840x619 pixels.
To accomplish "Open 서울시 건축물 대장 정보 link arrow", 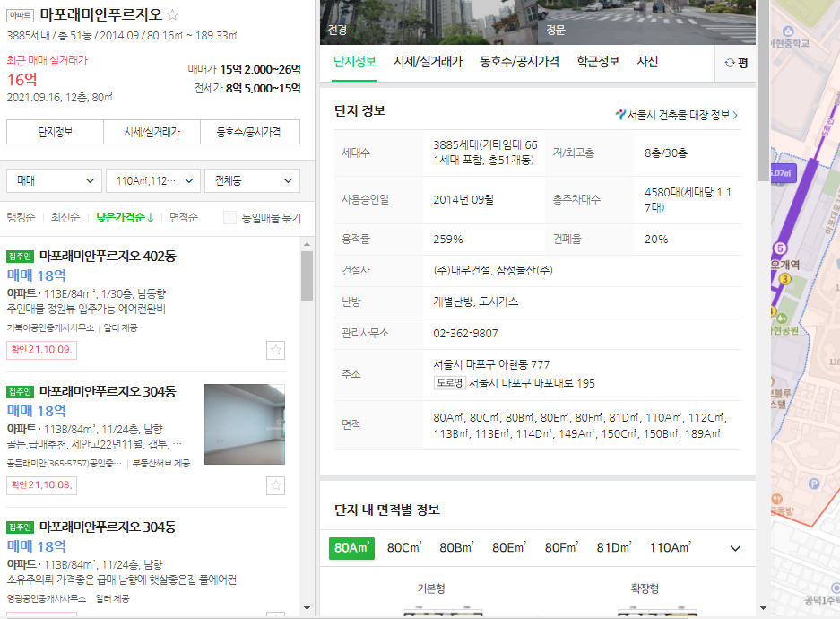I will pyautogui.click(x=735, y=115).
